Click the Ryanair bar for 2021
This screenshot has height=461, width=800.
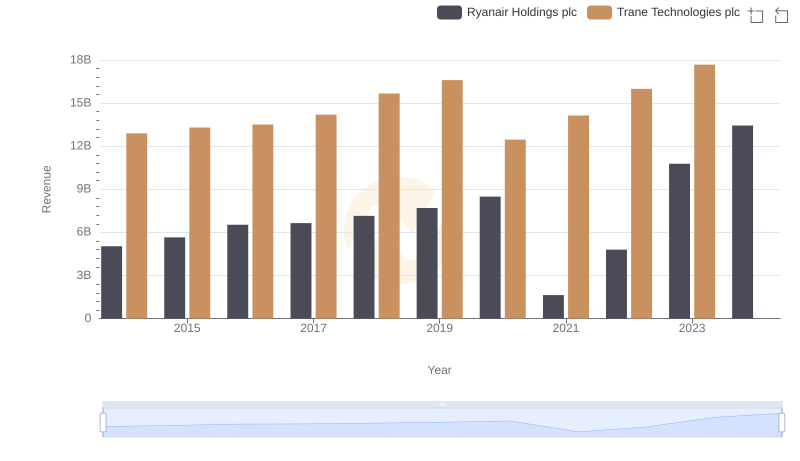553,306
